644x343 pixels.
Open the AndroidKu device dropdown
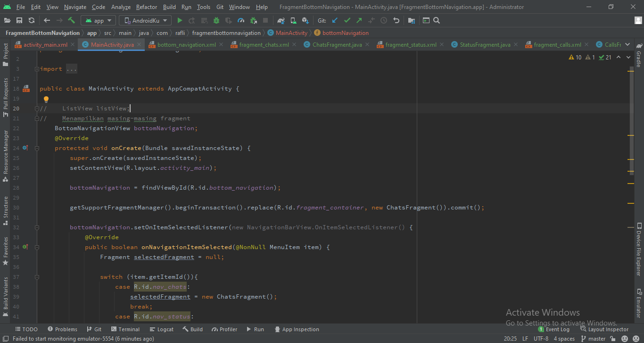tap(145, 20)
